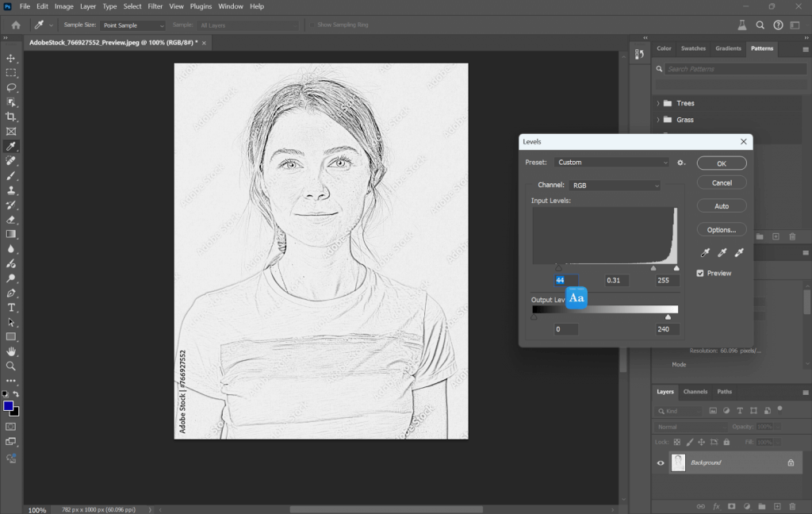Select the Horizontal Type tool
The width and height of the screenshot is (812, 514).
[x=11, y=307]
